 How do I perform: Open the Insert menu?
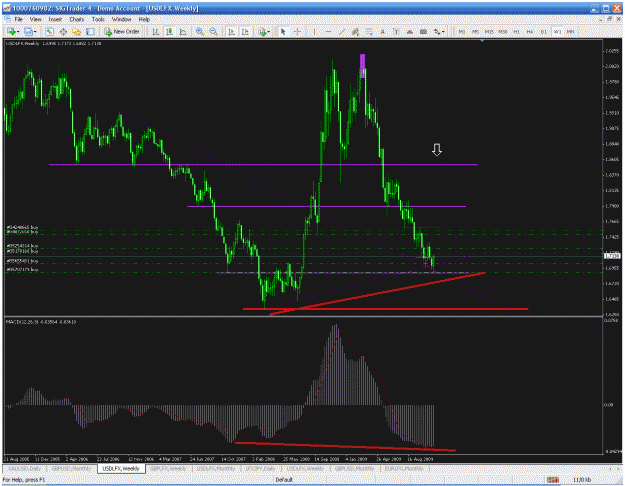55,19
